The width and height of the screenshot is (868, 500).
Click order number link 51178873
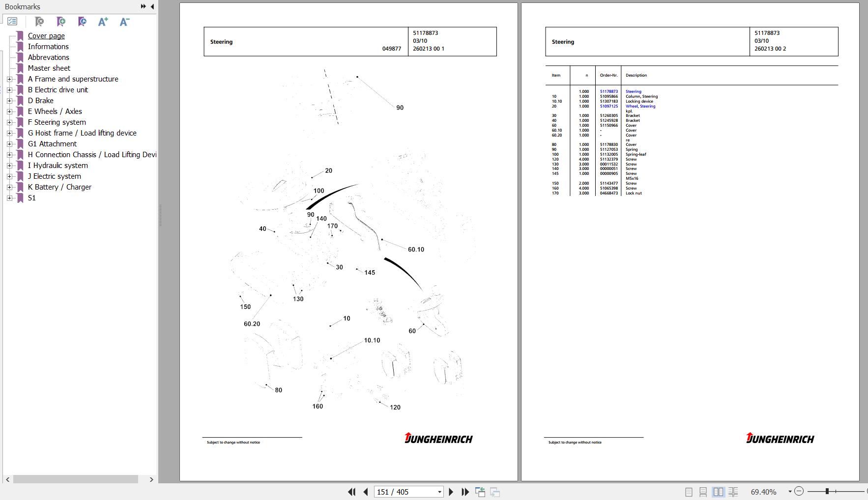pos(608,91)
